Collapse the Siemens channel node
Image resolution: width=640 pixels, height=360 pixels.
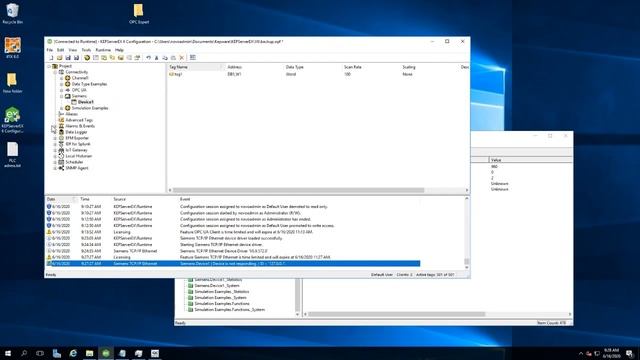point(62,96)
